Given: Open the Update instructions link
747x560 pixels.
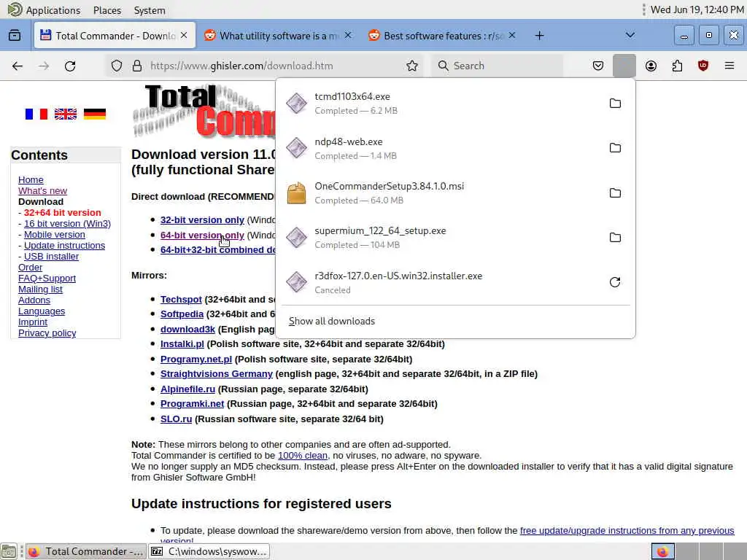Looking at the screenshot, I should pos(64,245).
